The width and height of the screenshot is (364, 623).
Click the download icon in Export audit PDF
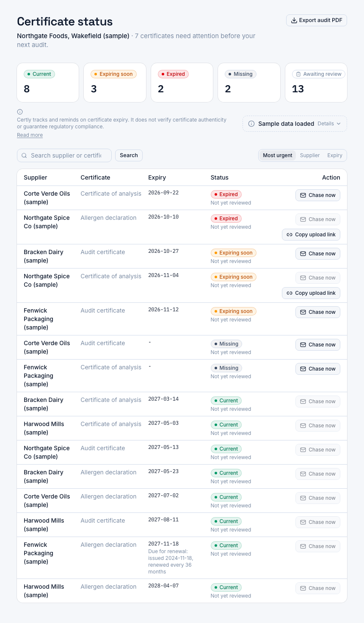tap(294, 20)
